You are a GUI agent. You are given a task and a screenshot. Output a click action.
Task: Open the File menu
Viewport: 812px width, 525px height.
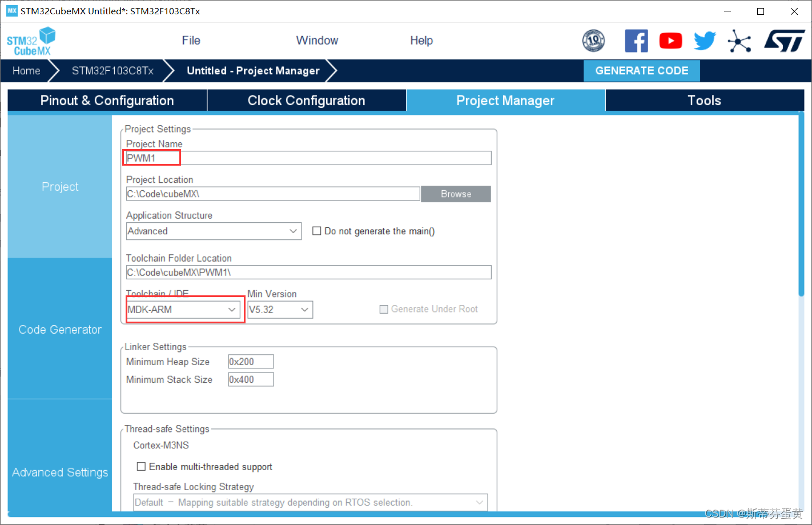point(191,41)
